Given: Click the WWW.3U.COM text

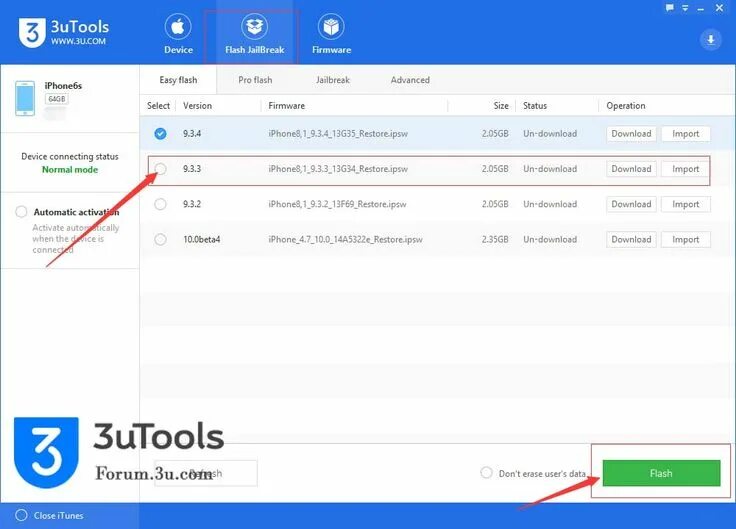Looking at the screenshot, I should 78,41.
